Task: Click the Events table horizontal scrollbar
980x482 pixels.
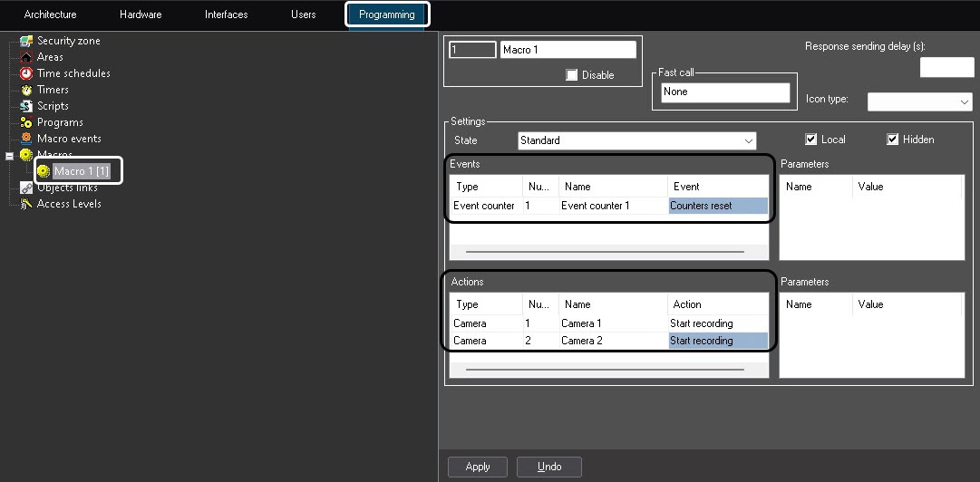Action: [605, 251]
